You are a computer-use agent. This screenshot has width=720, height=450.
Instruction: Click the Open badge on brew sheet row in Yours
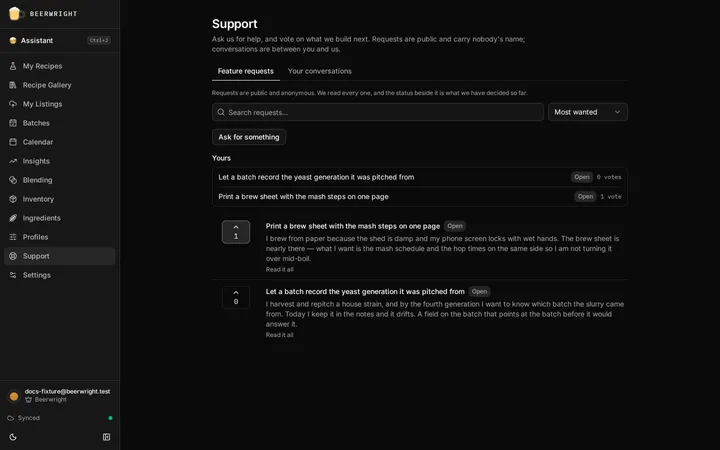point(585,197)
